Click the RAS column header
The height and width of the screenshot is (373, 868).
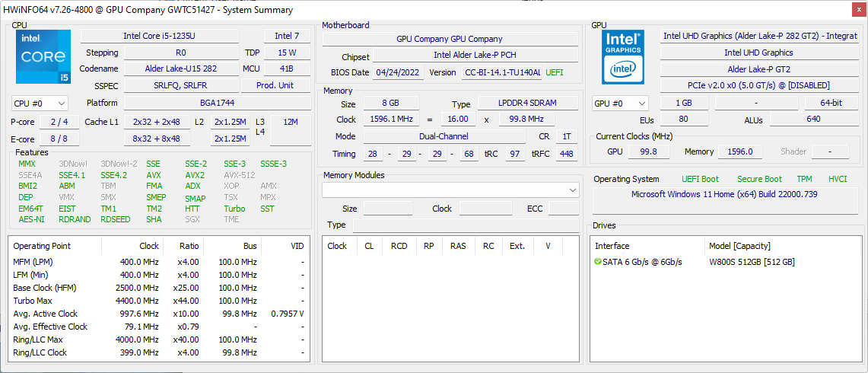click(x=459, y=246)
